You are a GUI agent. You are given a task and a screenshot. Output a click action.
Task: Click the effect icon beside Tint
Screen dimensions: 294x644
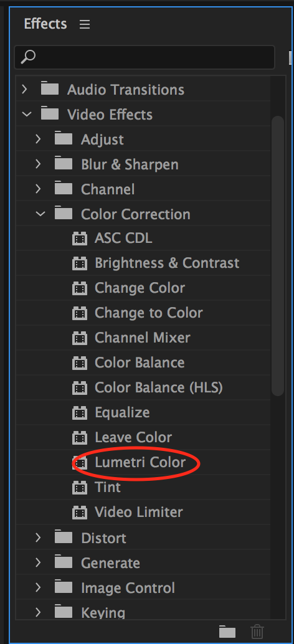[80, 488]
